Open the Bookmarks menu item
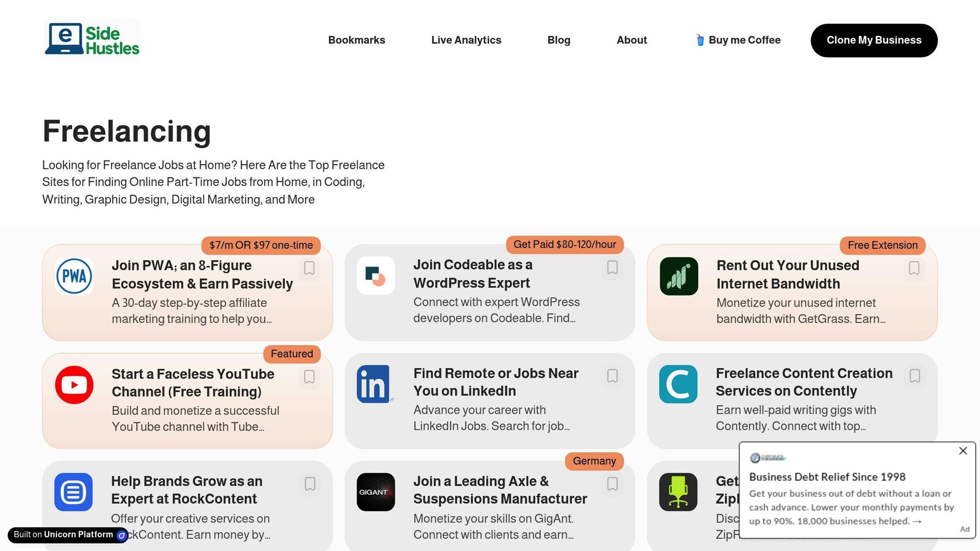This screenshot has width=980, height=551. [356, 40]
